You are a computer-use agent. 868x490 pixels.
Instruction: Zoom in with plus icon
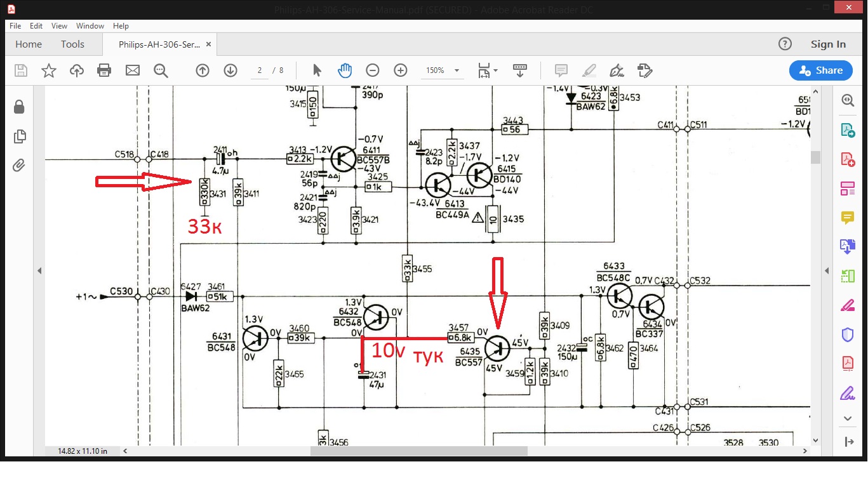pyautogui.click(x=401, y=70)
